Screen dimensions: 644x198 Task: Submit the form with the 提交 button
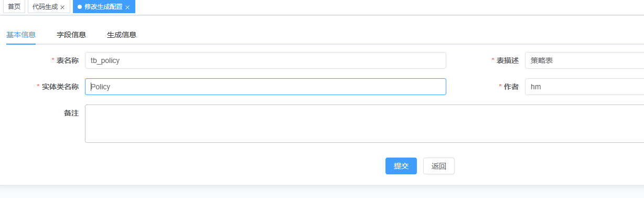[x=401, y=166]
